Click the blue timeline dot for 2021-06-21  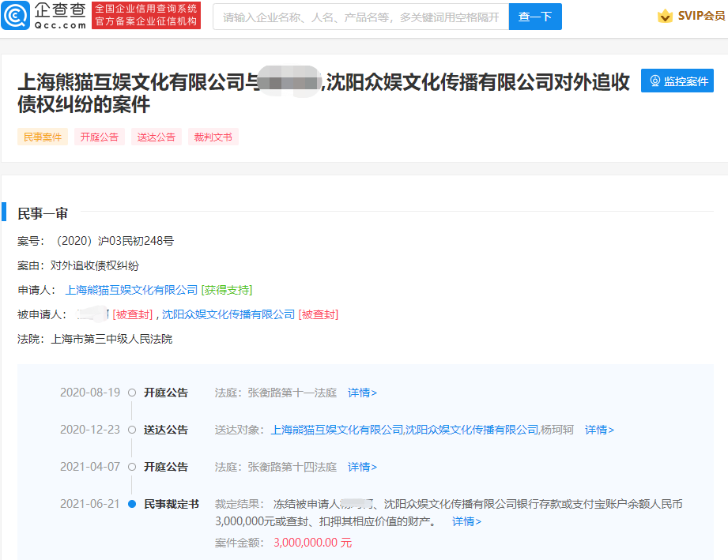(132, 504)
